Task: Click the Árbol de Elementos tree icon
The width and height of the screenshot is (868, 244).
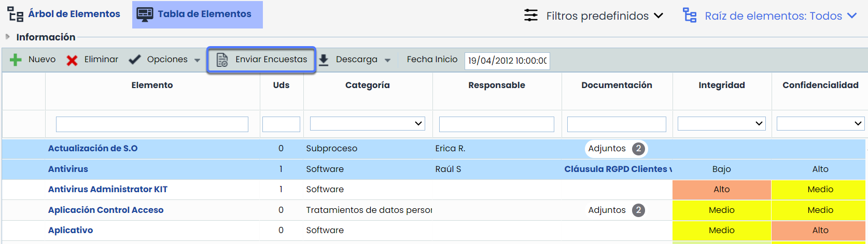Action: 16,15
